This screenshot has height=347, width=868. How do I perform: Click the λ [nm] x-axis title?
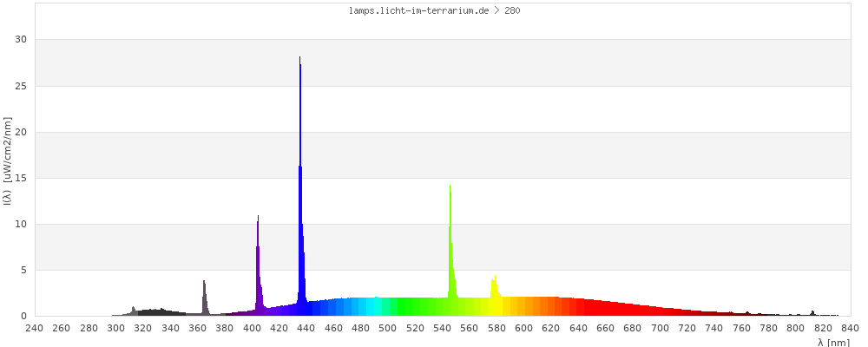[x=833, y=342]
